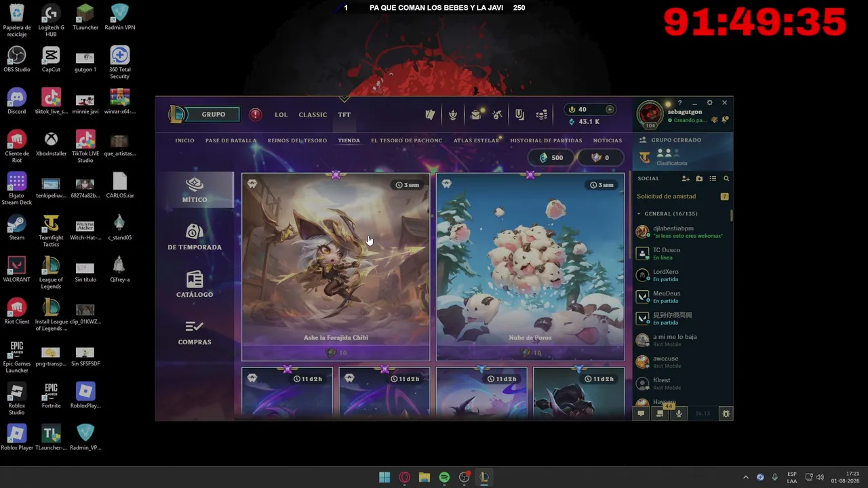Select the OBS Studio desktop icon

click(17, 60)
